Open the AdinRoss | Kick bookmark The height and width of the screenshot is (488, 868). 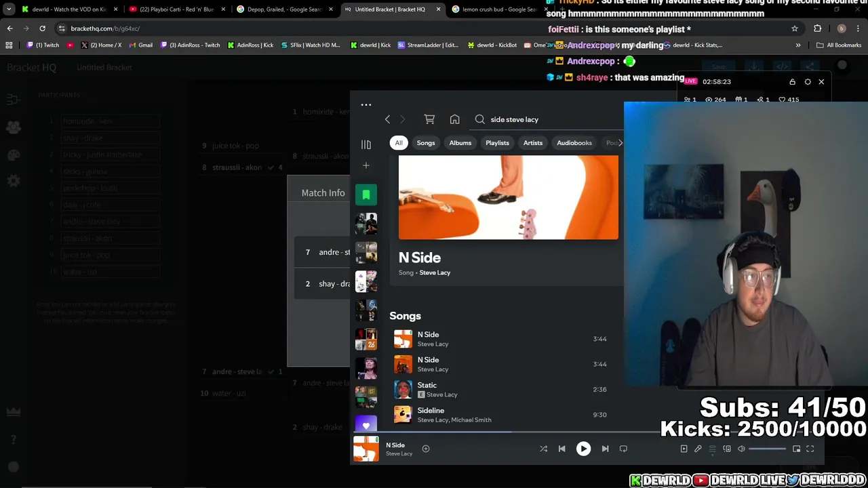click(251, 45)
